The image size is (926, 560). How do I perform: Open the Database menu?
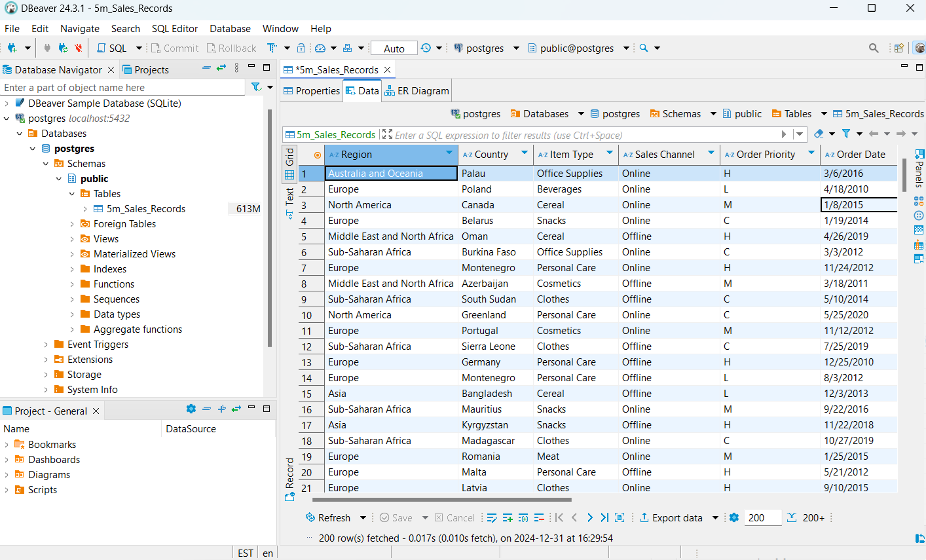coord(230,28)
